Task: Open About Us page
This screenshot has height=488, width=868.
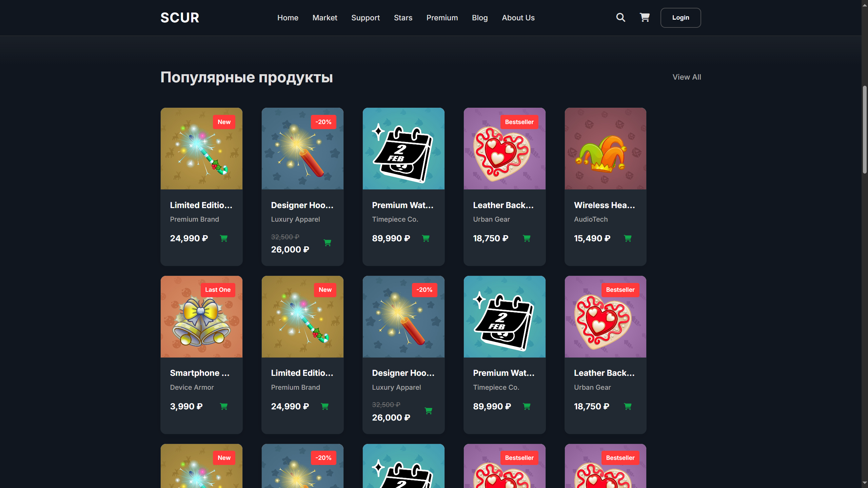Action: coord(518,18)
